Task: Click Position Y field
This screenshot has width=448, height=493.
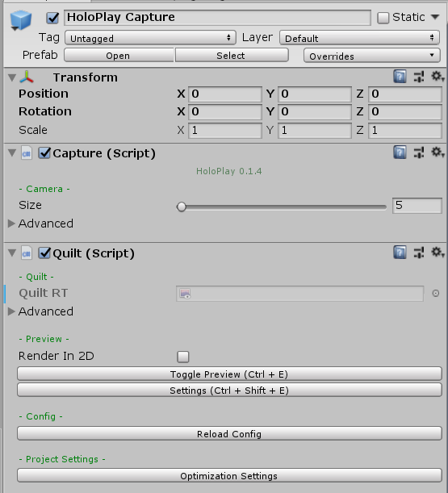Action: click(315, 94)
